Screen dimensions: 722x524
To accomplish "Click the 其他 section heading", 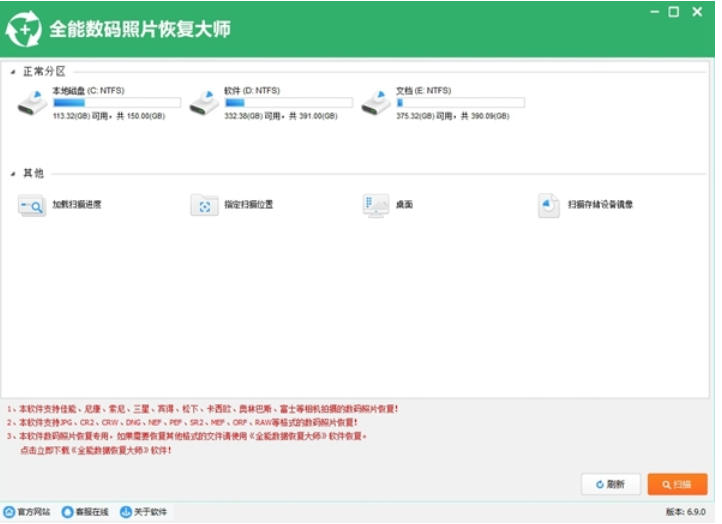I will pos(34,174).
